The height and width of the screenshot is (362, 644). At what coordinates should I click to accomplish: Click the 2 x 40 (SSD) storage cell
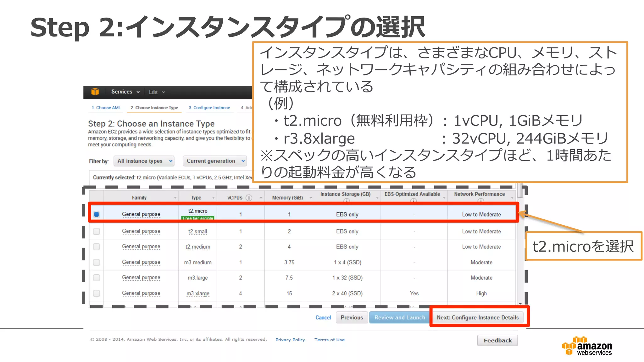tap(347, 293)
